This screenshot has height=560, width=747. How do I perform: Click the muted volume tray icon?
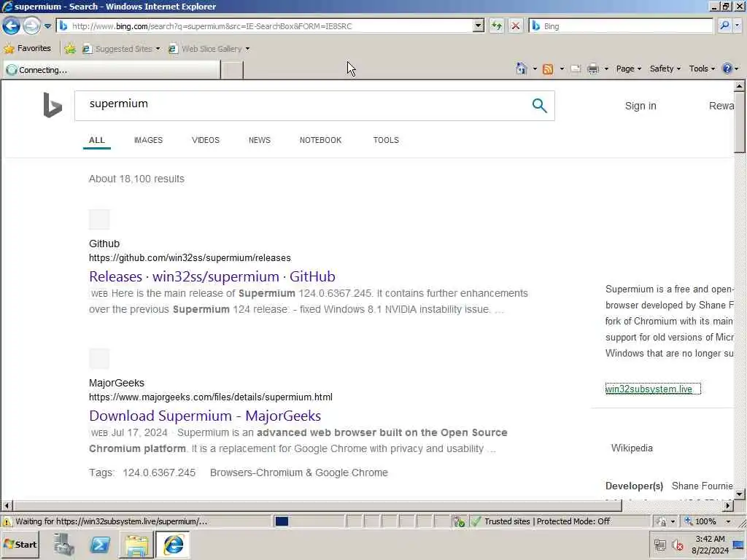pyautogui.click(x=677, y=545)
